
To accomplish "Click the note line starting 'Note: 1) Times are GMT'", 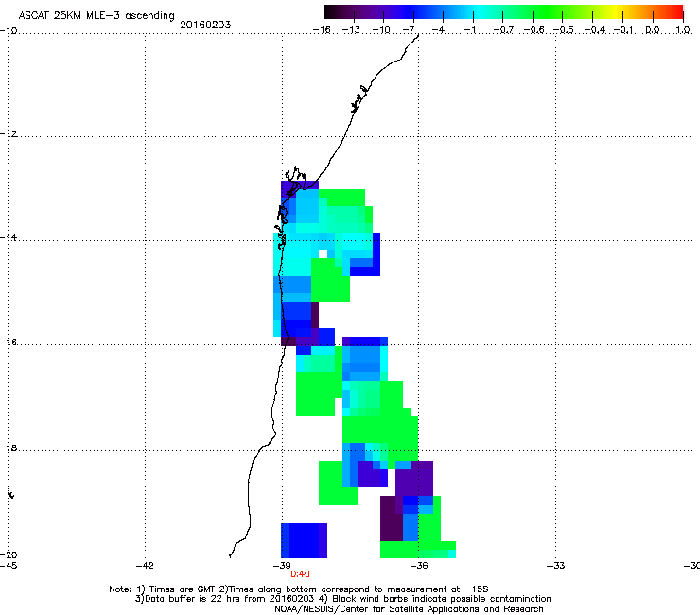I will 299,589.
